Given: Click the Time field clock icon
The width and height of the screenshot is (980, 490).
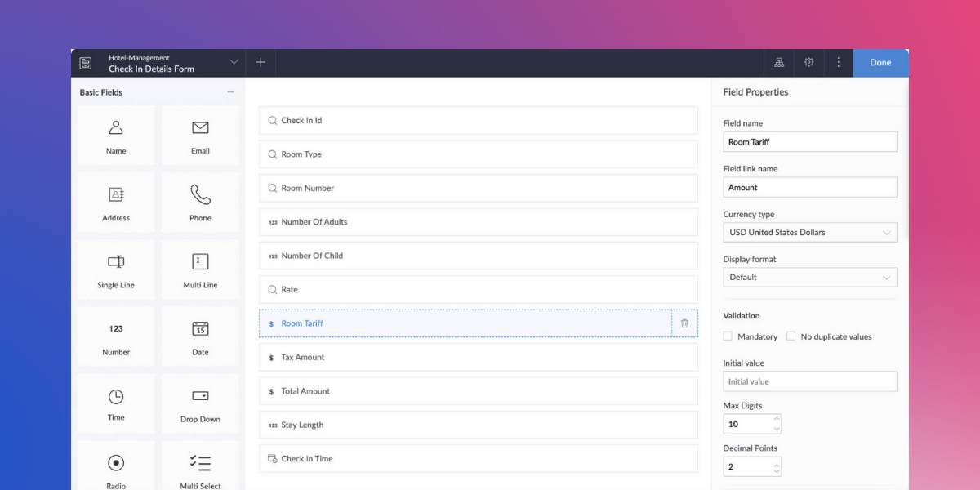Looking at the screenshot, I should click(x=116, y=397).
